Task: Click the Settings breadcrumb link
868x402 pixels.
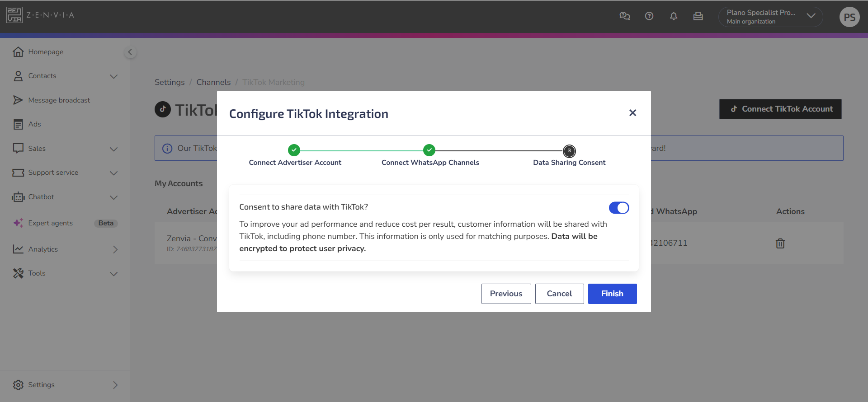Action: pos(170,82)
